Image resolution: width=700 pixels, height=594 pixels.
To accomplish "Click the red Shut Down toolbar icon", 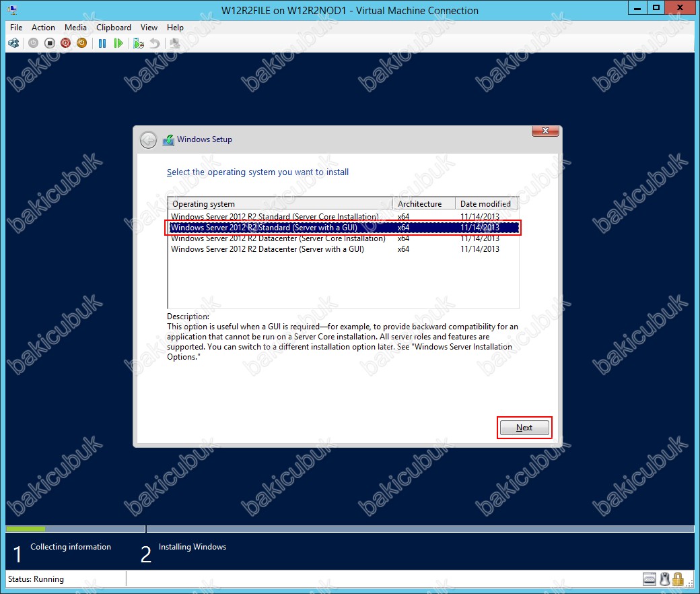I will point(66,43).
